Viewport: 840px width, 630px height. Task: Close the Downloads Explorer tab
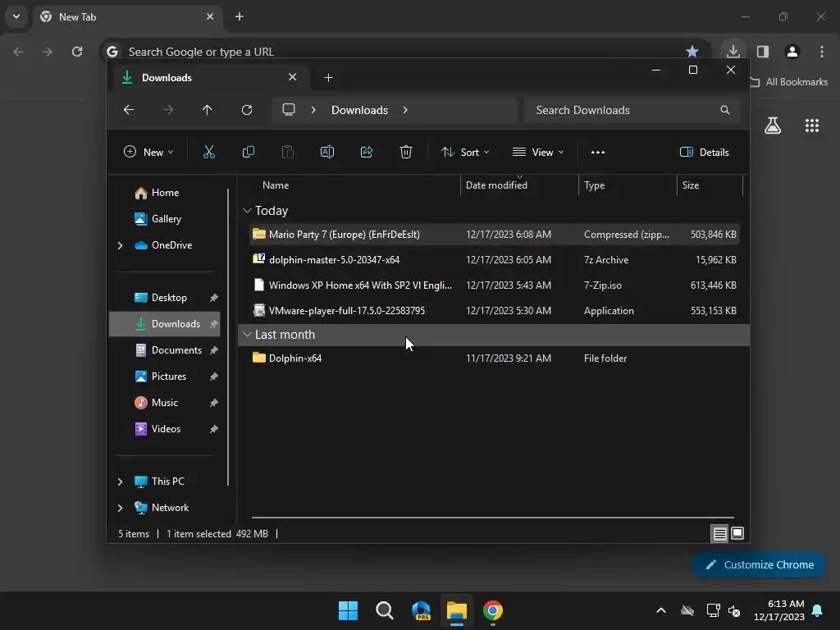click(293, 77)
